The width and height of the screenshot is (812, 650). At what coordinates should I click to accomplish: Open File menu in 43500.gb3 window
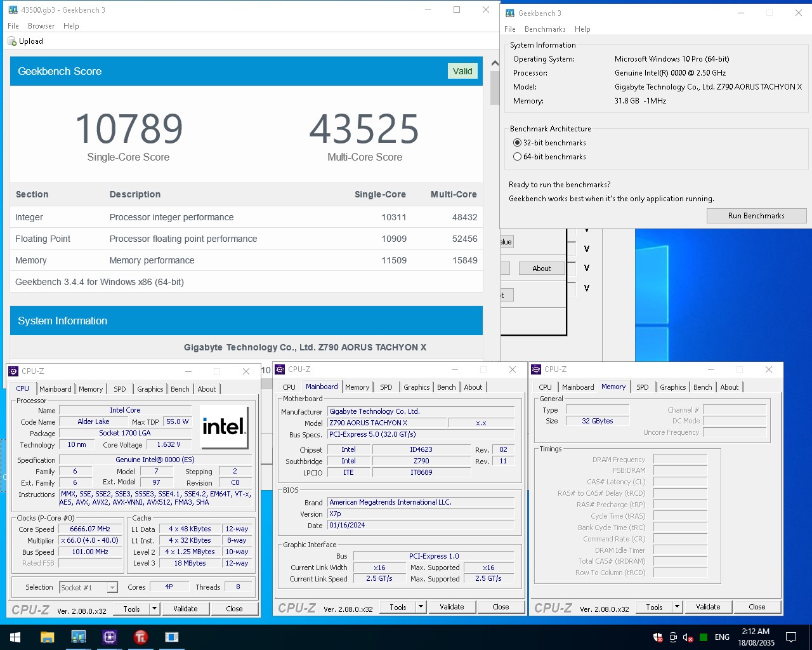click(x=13, y=26)
